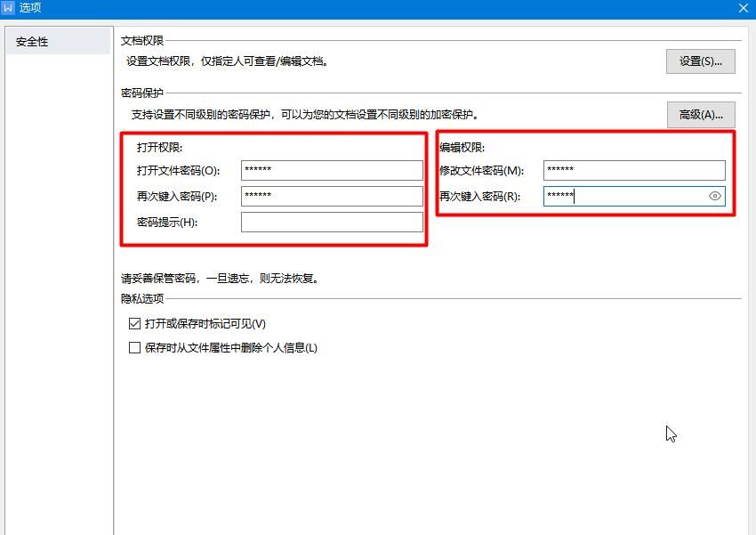Toggle password visibility with the eye icon
Image resolution: width=756 pixels, height=535 pixels.
tap(717, 196)
